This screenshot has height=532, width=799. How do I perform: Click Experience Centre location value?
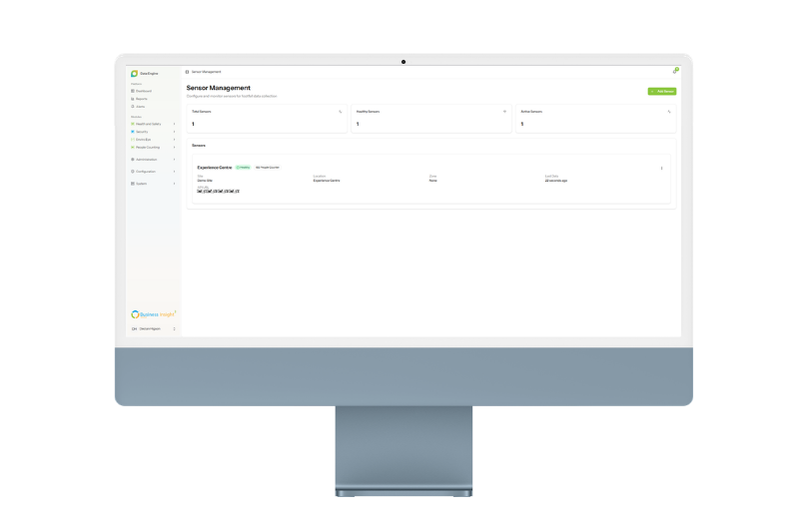(x=327, y=181)
